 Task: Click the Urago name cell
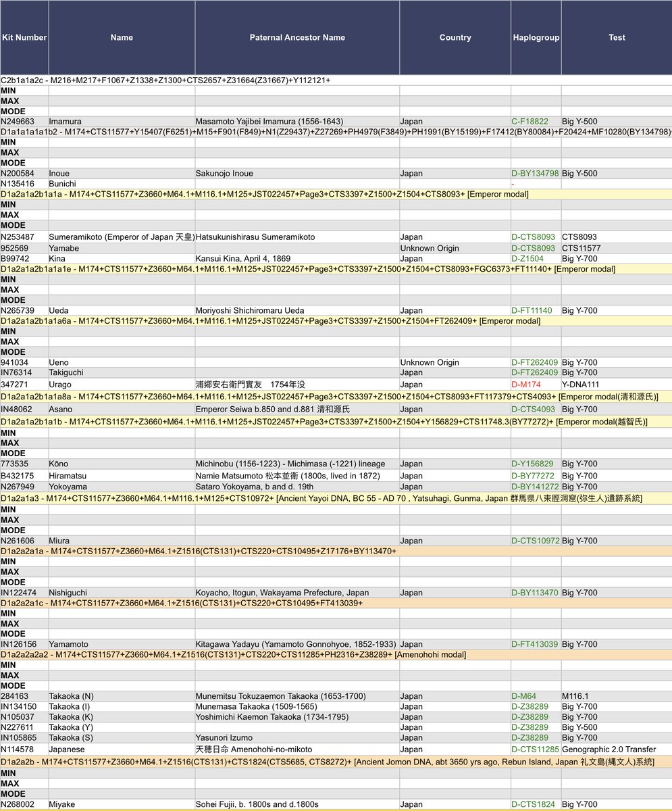(x=122, y=384)
